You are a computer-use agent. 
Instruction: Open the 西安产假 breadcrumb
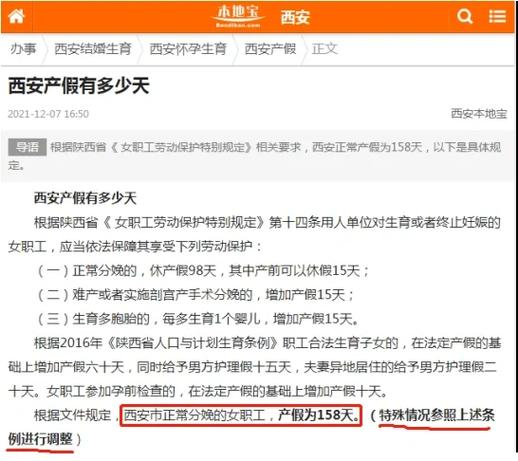270,49
